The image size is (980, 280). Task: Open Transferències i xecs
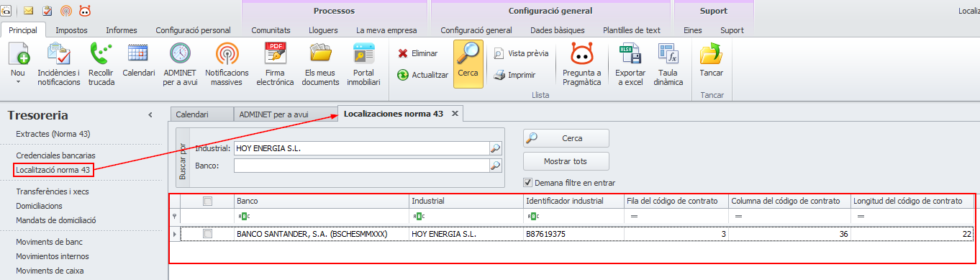53,191
